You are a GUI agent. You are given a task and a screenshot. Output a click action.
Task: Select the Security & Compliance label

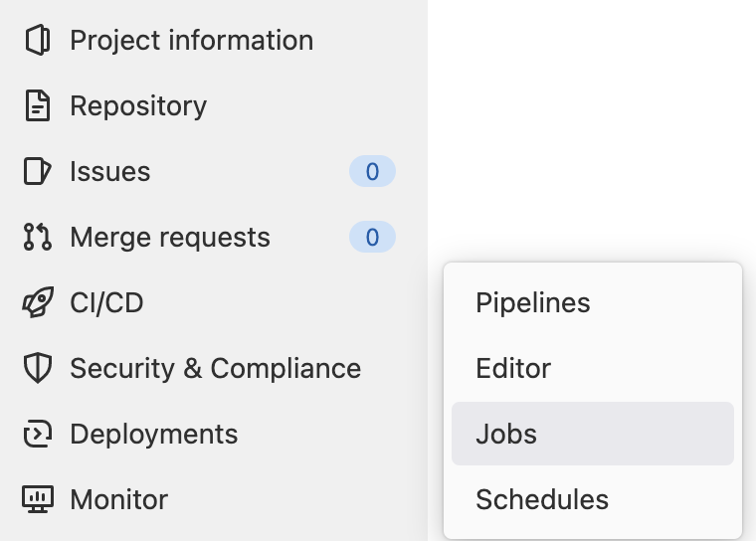coord(215,369)
